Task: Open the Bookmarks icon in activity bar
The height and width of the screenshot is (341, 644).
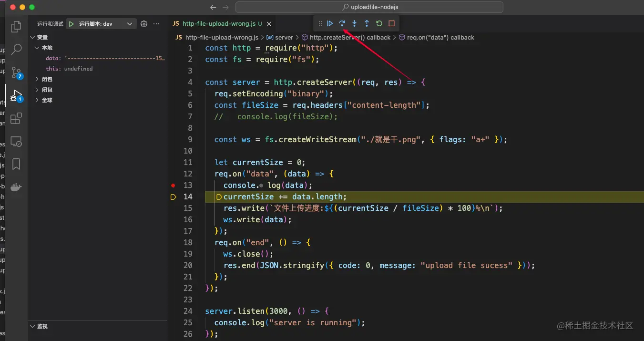Action: (x=16, y=164)
